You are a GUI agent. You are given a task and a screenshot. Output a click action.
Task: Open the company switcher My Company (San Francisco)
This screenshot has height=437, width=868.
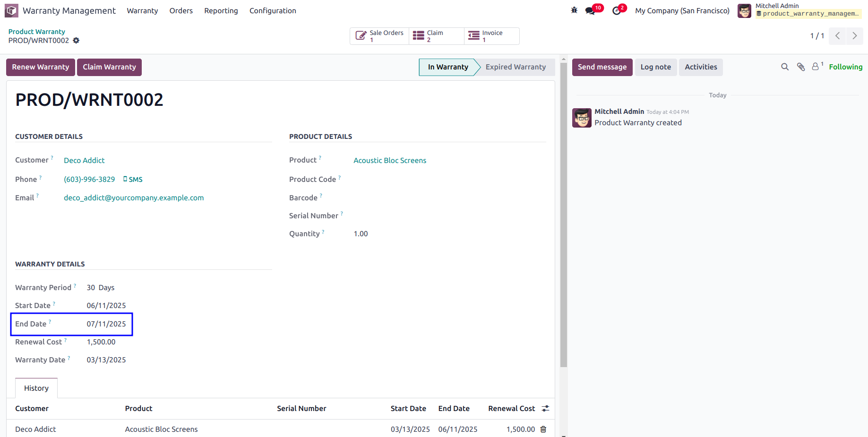tap(682, 11)
